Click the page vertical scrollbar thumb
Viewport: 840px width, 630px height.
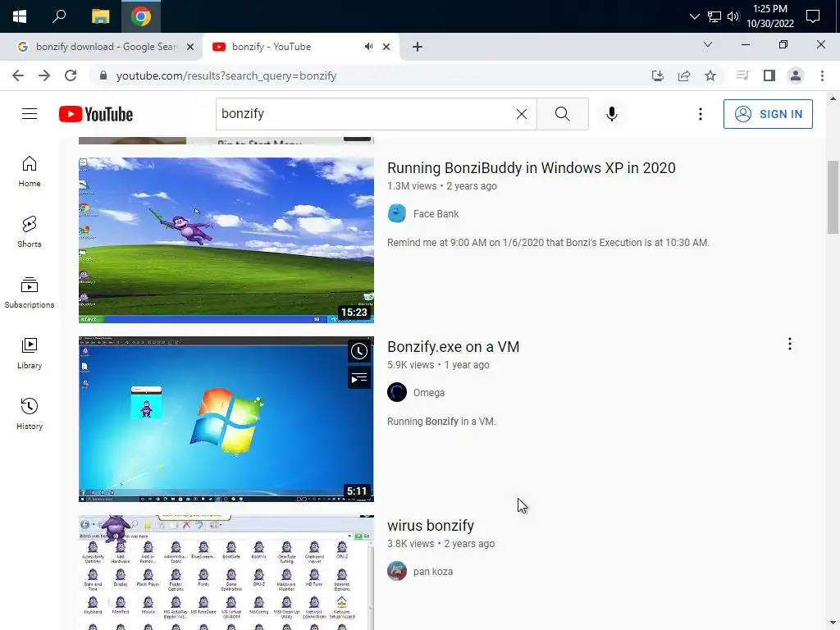pos(833,197)
